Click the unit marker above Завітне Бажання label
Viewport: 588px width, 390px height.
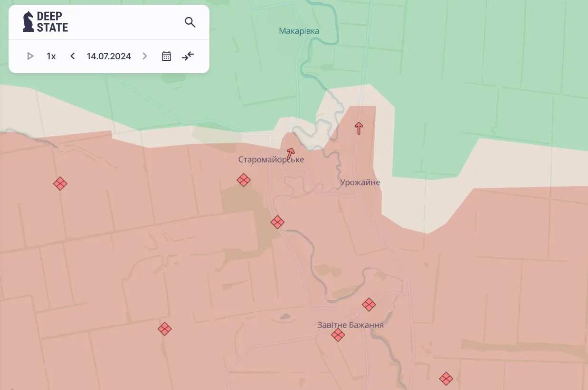[x=369, y=305]
